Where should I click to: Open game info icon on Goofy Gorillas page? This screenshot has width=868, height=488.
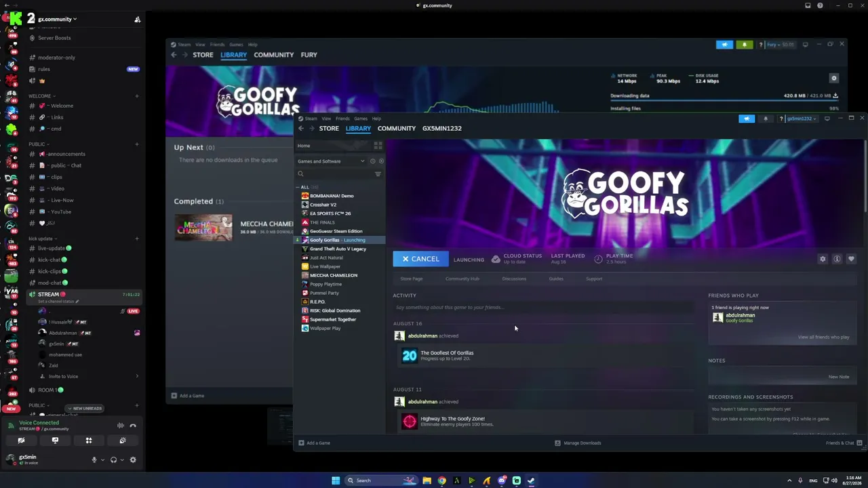[x=837, y=259]
